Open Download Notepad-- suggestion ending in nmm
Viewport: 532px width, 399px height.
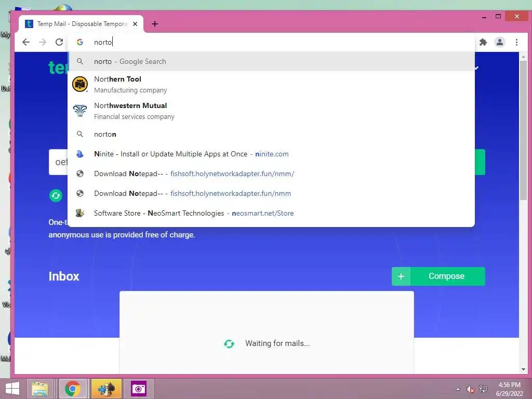click(271, 193)
